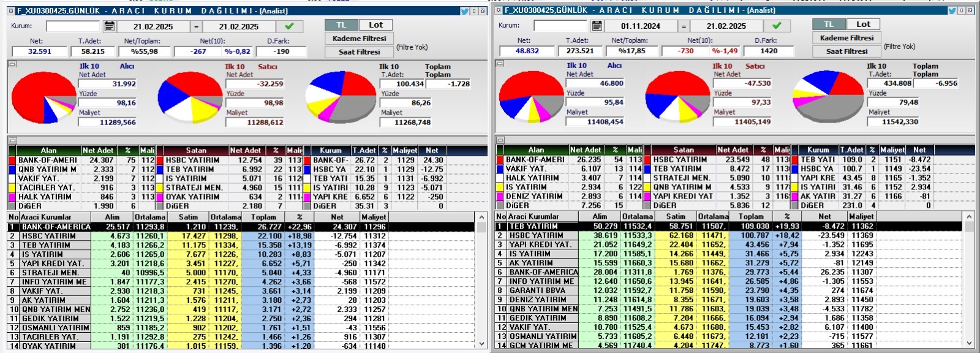Click the Kurum input field in right window
This screenshot has height=353, width=980.
[x=560, y=26]
